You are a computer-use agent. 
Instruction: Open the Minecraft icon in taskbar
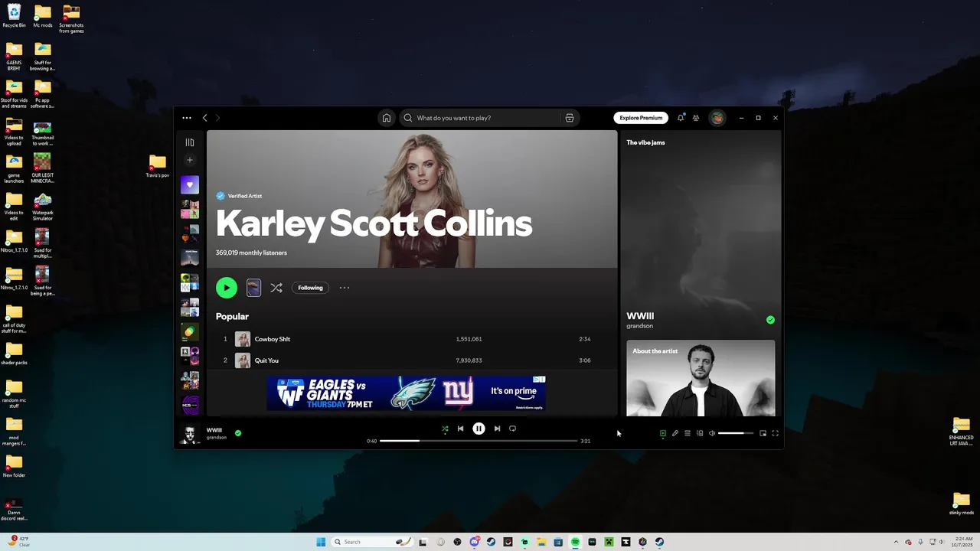click(609, 542)
